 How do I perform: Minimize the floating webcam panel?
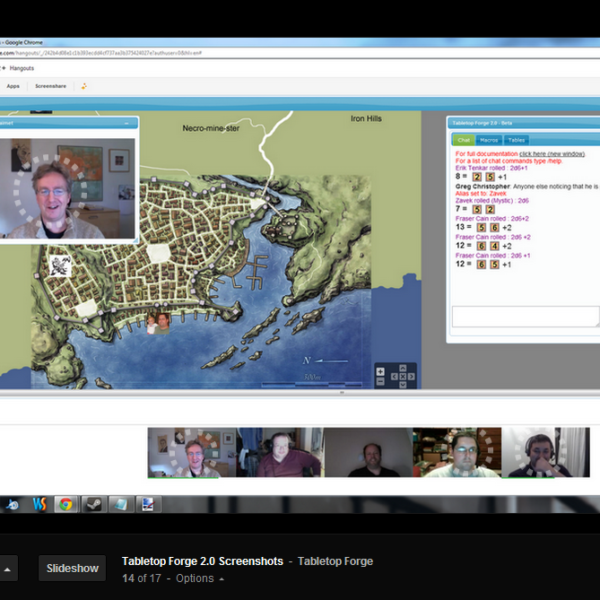pos(126,122)
